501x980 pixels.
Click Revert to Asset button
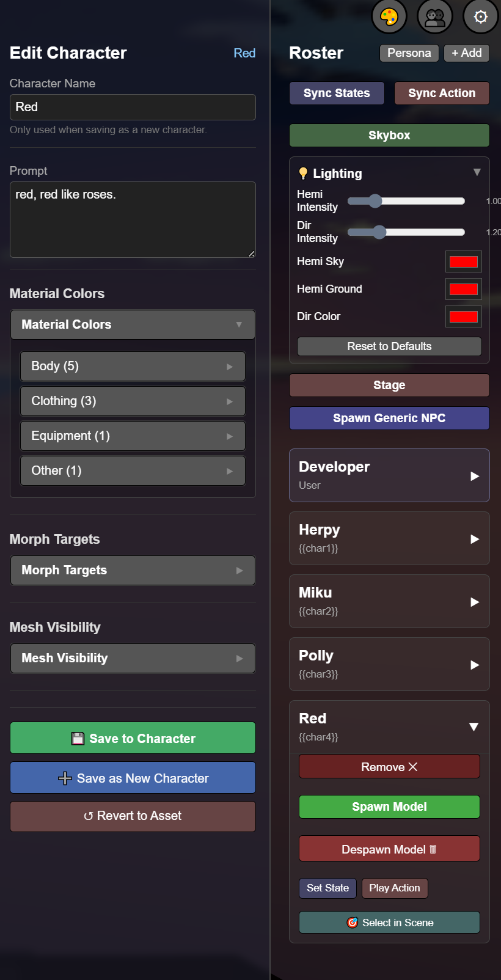(133, 816)
